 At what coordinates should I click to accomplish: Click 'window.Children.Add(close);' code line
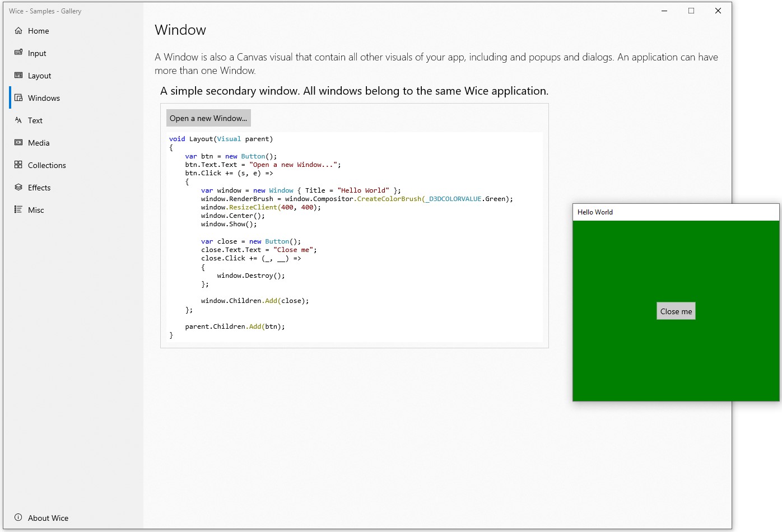pos(255,301)
